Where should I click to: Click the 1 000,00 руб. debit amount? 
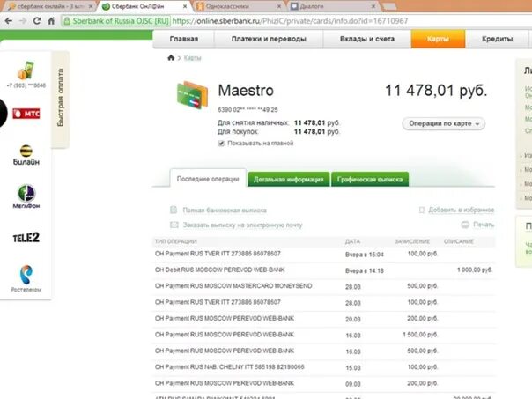click(475, 270)
